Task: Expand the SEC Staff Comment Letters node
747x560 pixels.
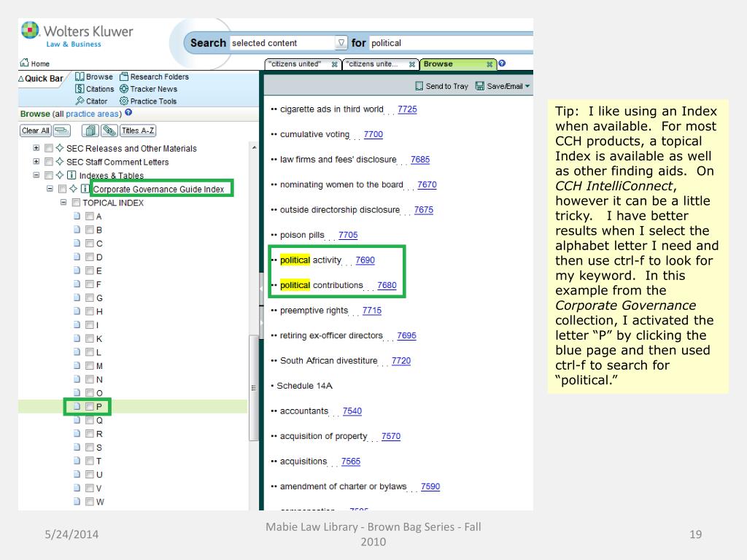Action: [x=36, y=161]
